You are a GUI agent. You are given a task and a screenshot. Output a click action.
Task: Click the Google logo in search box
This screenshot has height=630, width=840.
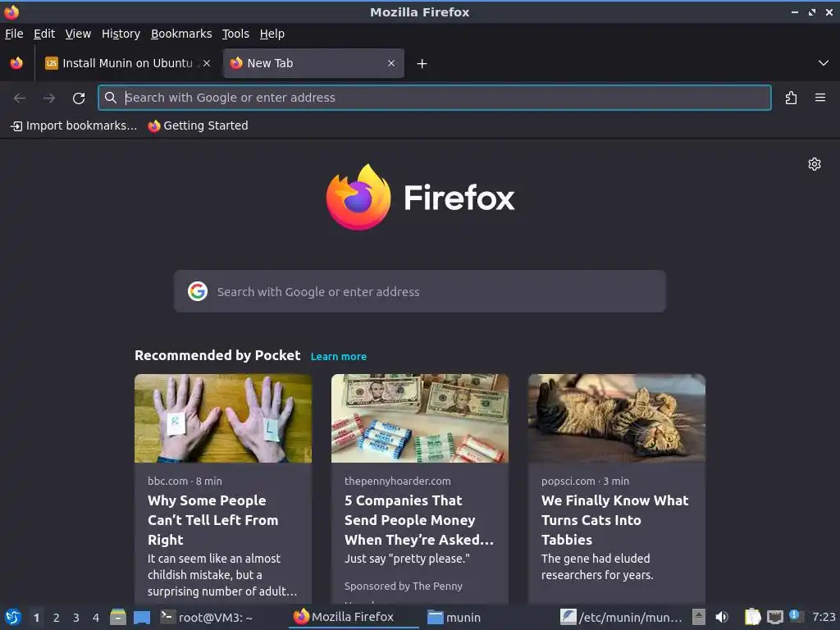[198, 291]
